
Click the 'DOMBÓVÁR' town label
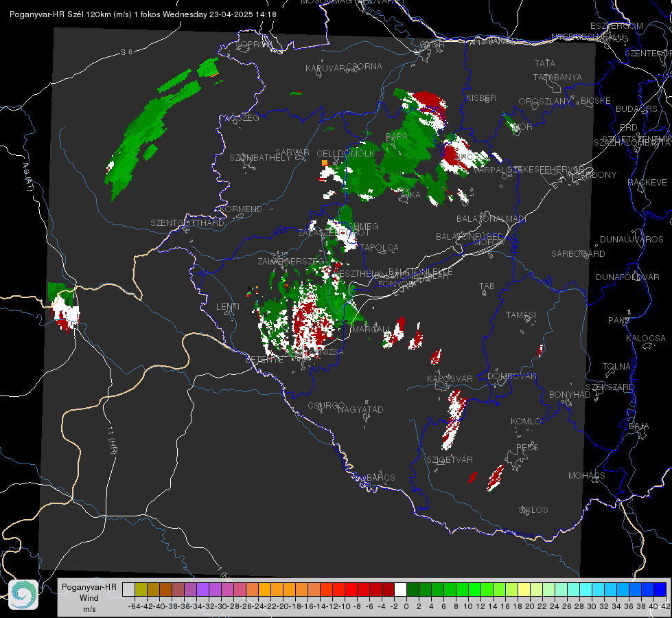tap(511, 376)
